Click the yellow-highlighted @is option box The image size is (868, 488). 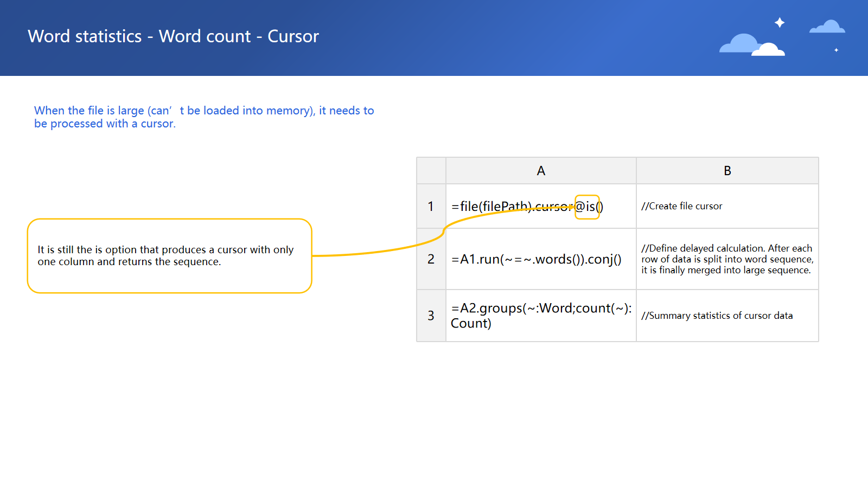(587, 207)
